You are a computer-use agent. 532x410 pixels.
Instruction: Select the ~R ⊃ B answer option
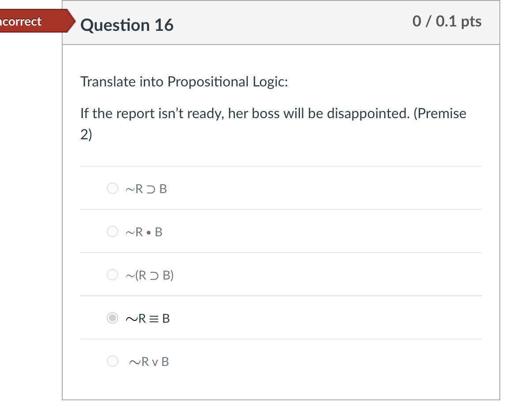[x=112, y=188]
